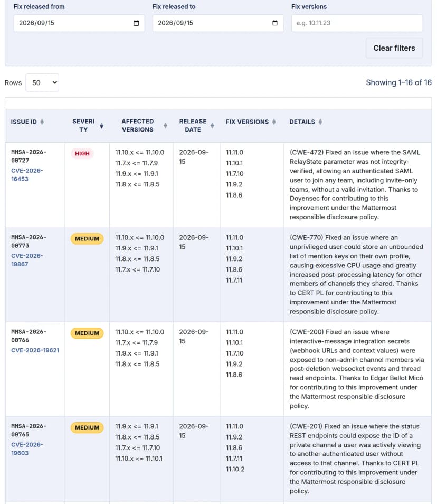Sort by Fix Versions arrows
Viewport: 437px width, 504px height.
click(274, 122)
